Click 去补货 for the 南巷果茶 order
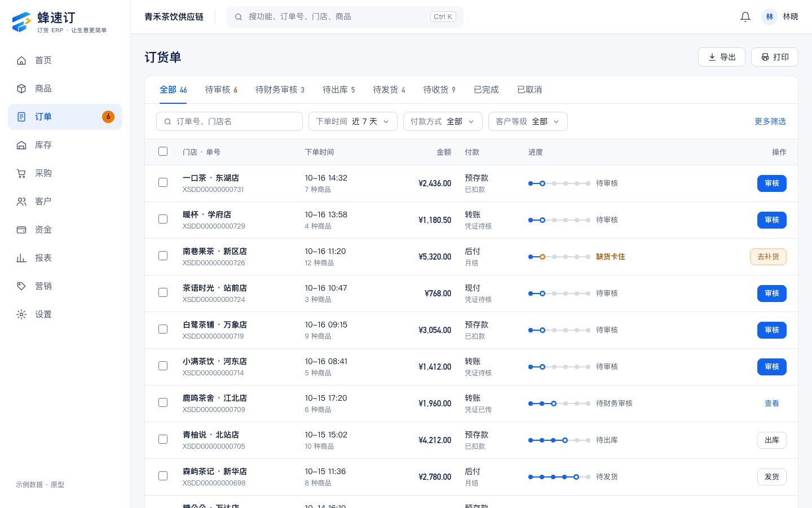812x508 pixels. [768, 257]
